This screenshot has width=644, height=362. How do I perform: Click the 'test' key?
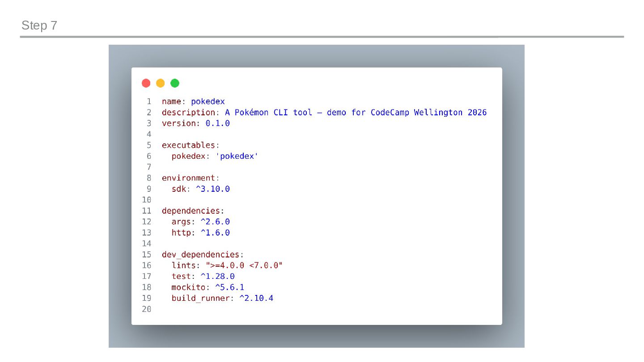click(181, 276)
